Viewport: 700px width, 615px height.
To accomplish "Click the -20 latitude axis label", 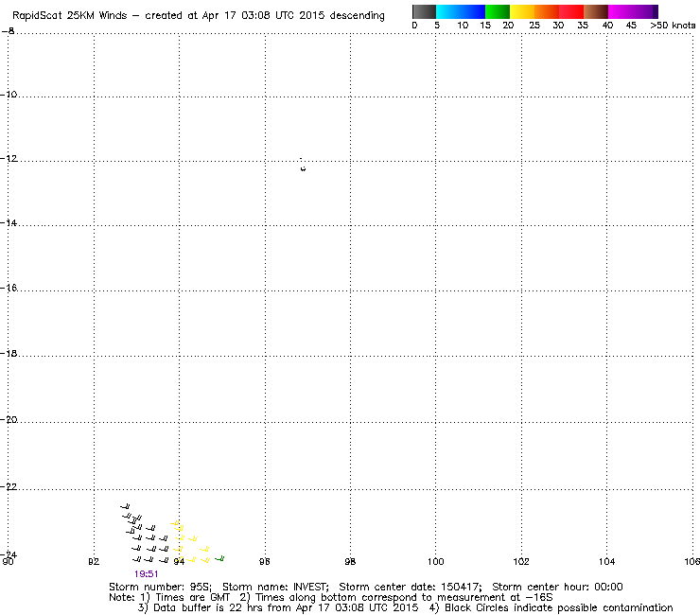I will pos(9,420).
